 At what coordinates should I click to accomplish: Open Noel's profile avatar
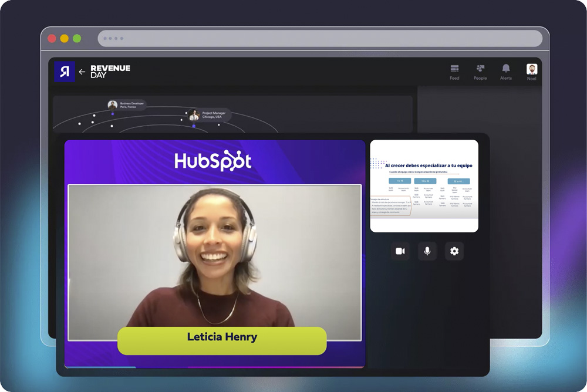coord(532,69)
